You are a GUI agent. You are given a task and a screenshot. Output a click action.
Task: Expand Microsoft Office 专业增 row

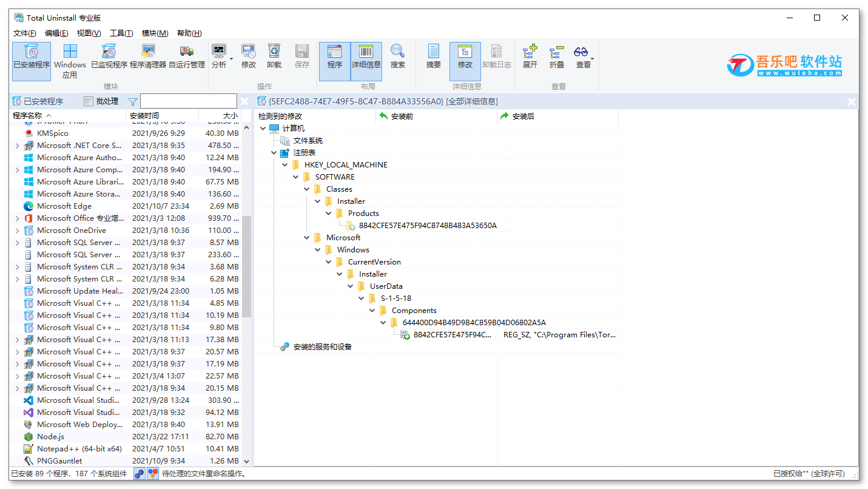click(17, 218)
